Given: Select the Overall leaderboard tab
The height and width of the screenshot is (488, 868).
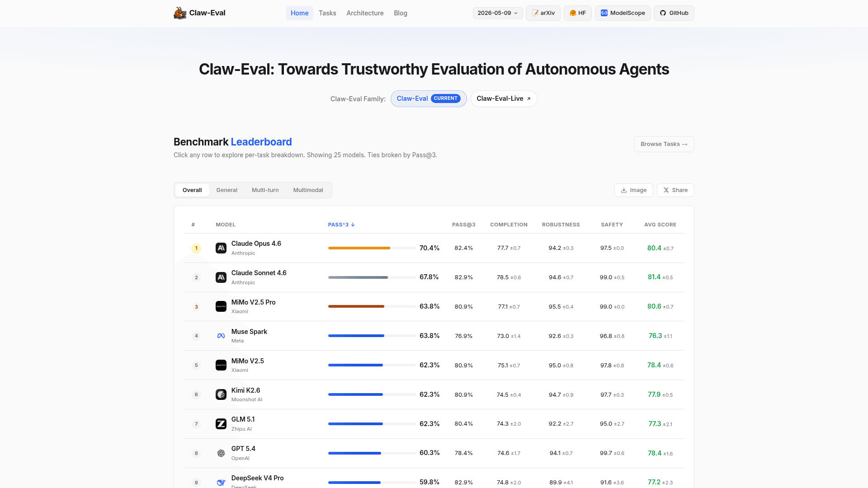Looking at the screenshot, I should 192,190.
